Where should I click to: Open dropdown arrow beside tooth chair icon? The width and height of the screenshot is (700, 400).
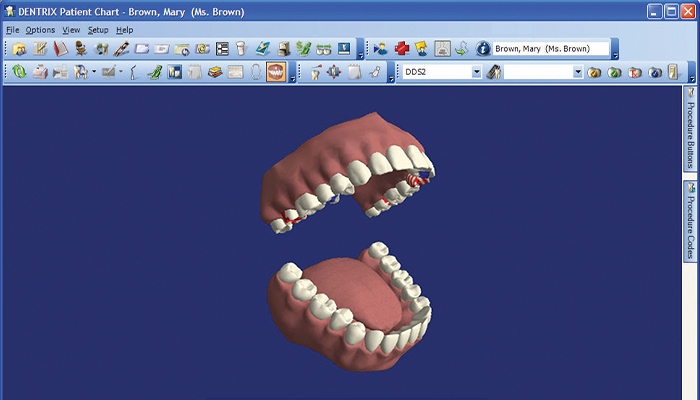coord(93,72)
